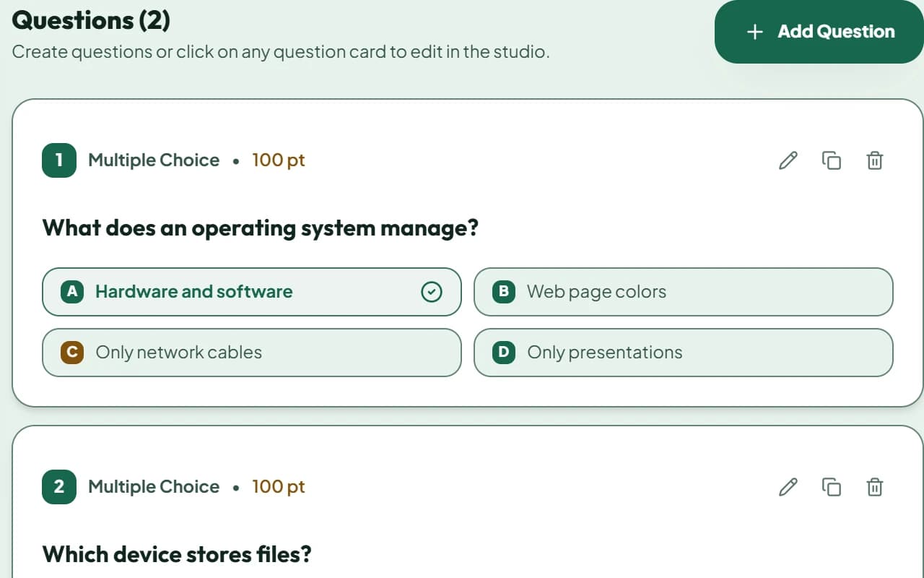This screenshot has width=924, height=578.
Task: Delete question 2 using the trash icon
Action: point(874,487)
